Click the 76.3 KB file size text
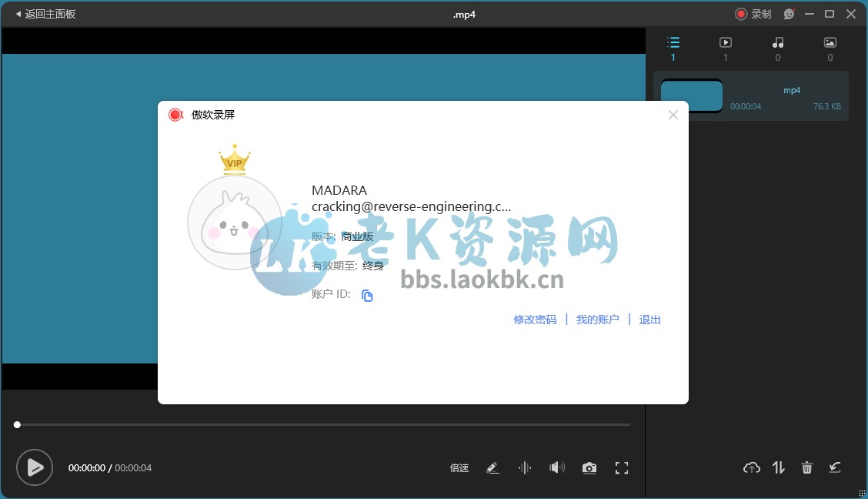 tap(826, 106)
